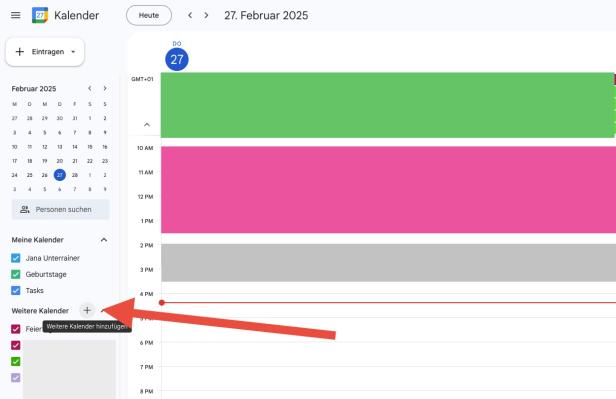This screenshot has width=616, height=399.
Task: Add another calendar with plus icon
Action: 87,311
